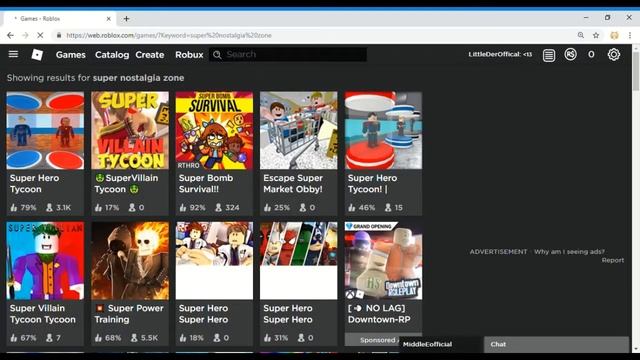Click the zoom magnifier icon in address bar

pos(580,36)
